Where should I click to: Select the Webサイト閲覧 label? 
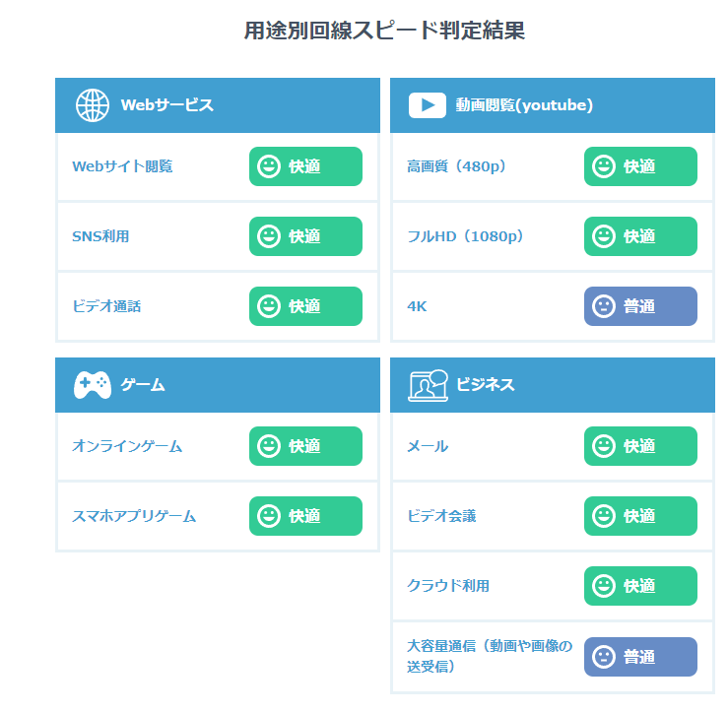122,166
